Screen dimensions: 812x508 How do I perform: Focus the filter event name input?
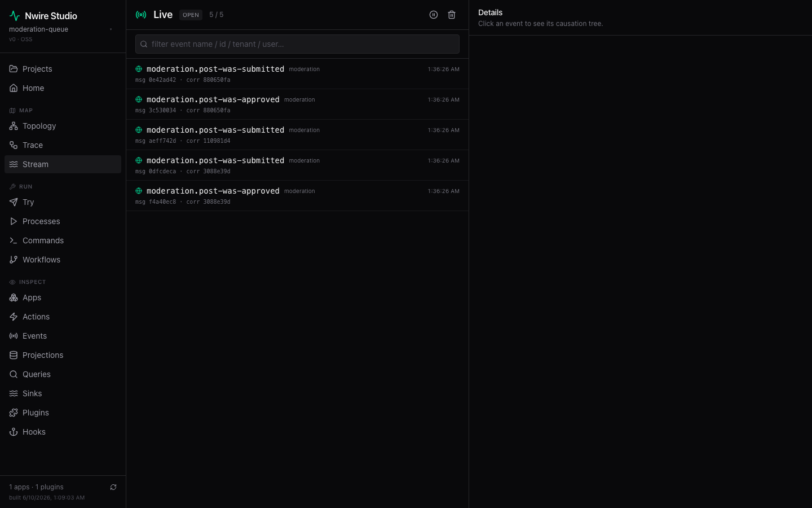coord(297,44)
